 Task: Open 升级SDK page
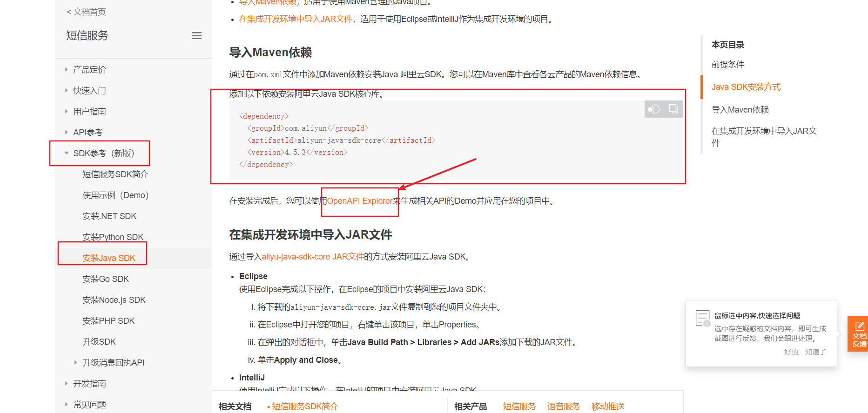(x=99, y=342)
